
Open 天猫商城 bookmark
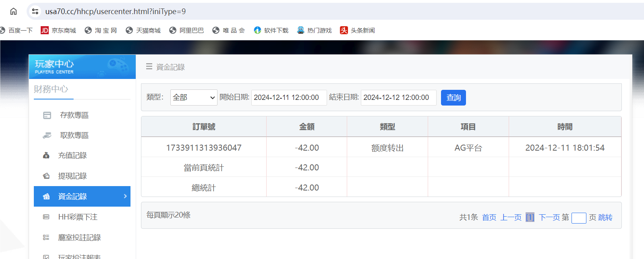143,30
